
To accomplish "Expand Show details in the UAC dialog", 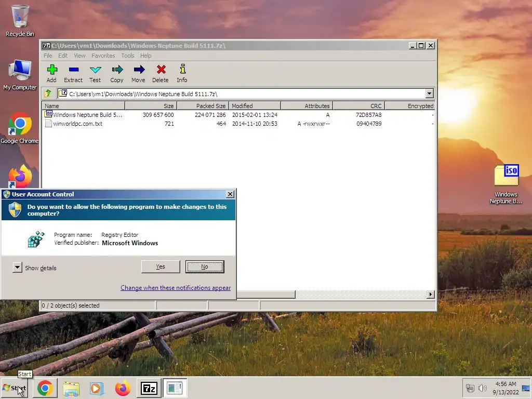I will pyautogui.click(x=35, y=268).
